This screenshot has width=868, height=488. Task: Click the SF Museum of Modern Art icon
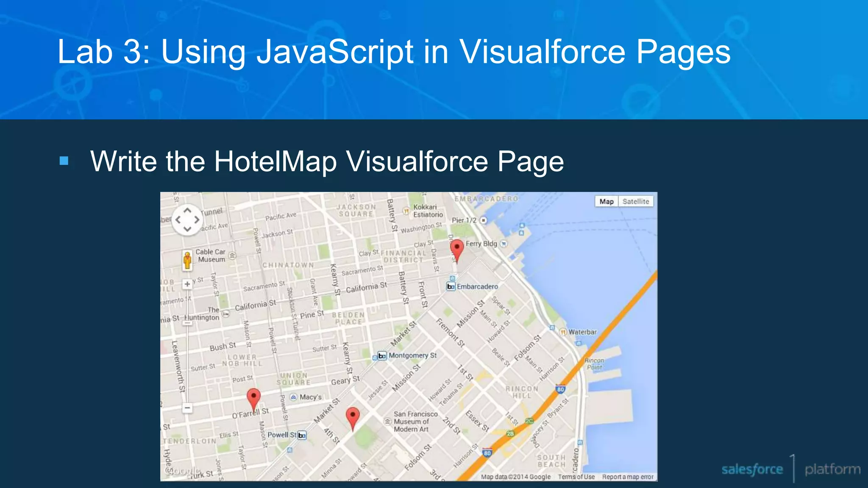(x=387, y=421)
